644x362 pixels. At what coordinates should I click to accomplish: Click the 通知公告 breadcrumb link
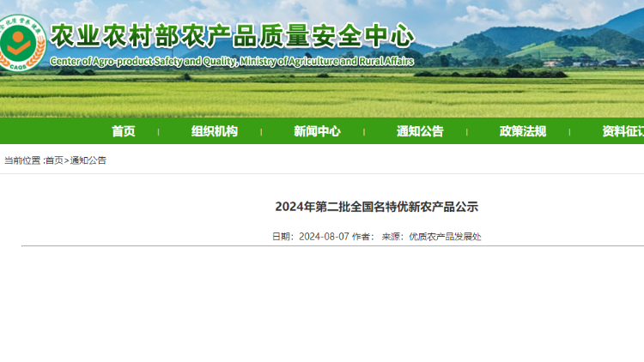click(88, 160)
